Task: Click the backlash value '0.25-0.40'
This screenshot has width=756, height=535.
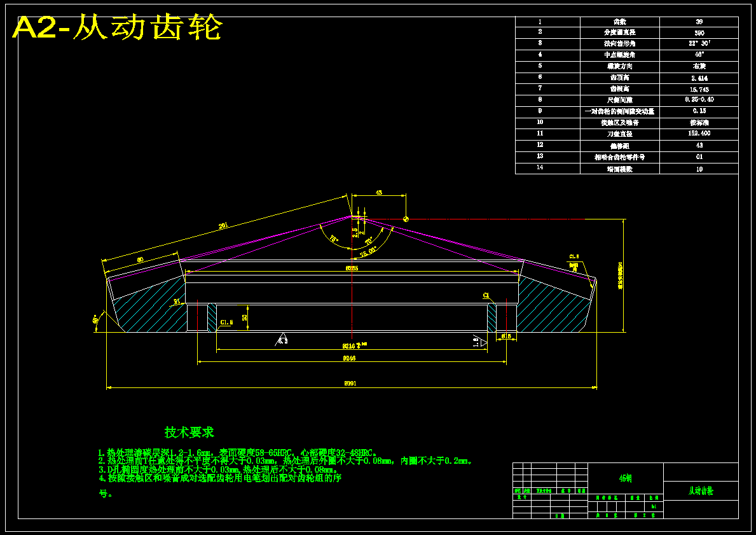Action: [699, 100]
